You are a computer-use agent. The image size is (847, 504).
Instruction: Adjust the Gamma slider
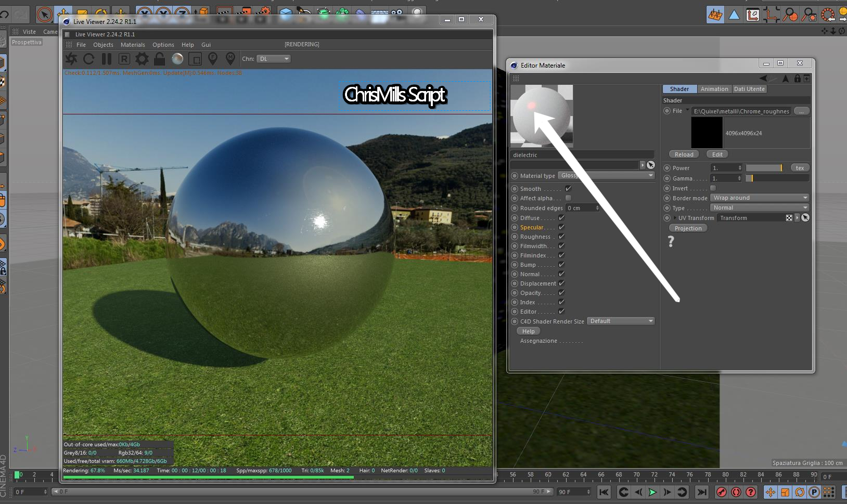pyautogui.click(x=777, y=178)
